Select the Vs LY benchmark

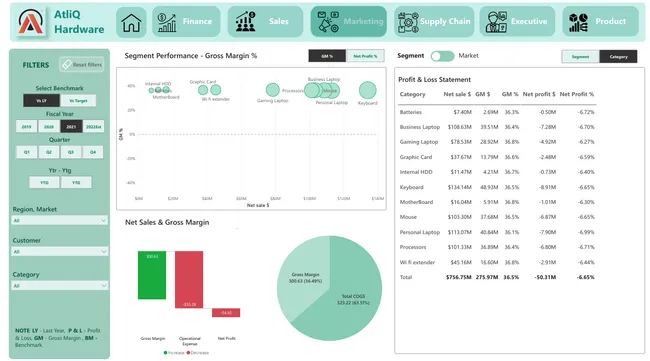click(41, 100)
